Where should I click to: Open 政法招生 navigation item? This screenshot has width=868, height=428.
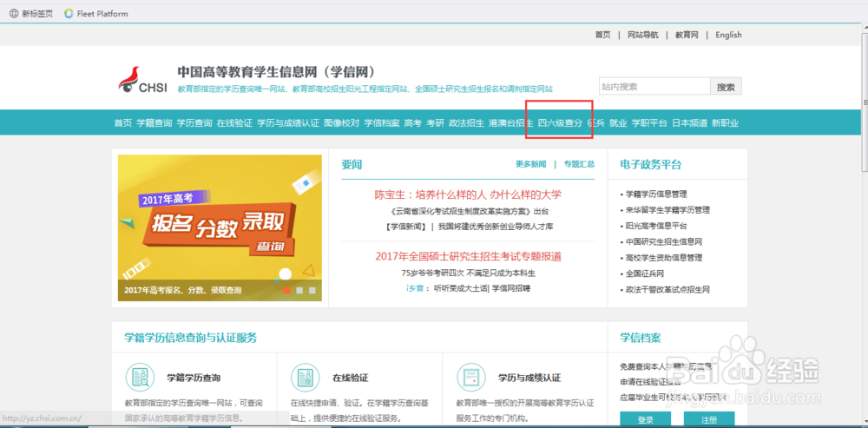click(466, 123)
